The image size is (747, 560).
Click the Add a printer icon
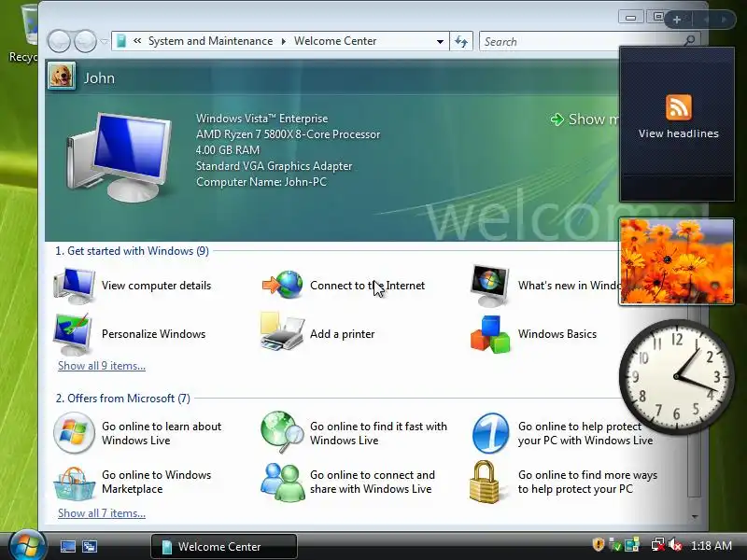(282, 332)
